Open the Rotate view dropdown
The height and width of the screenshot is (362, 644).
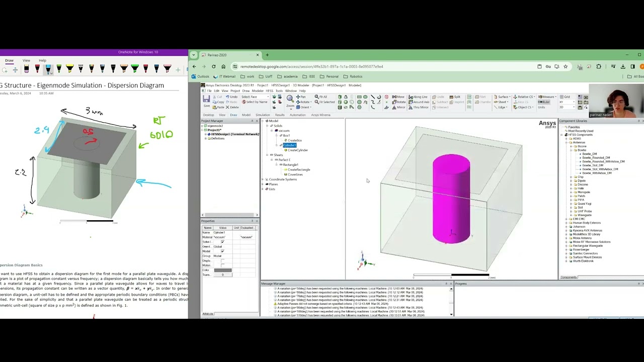304,102
